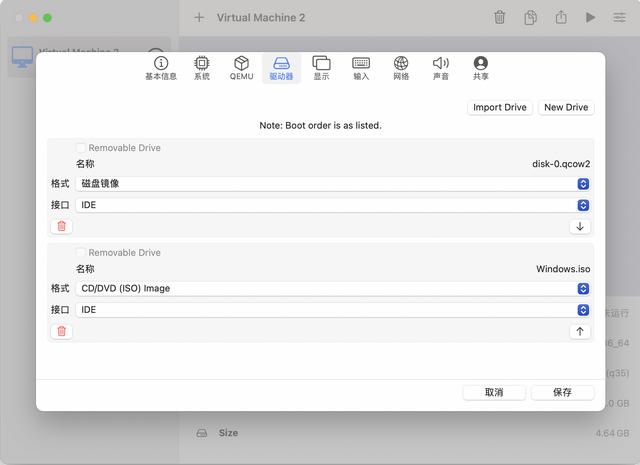Expand the 磁盘镜像 format dropdown
This screenshot has height=465, width=640.
point(332,184)
